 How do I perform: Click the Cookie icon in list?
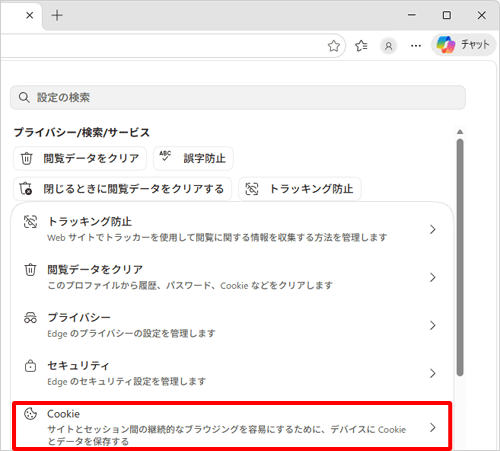tap(30, 414)
